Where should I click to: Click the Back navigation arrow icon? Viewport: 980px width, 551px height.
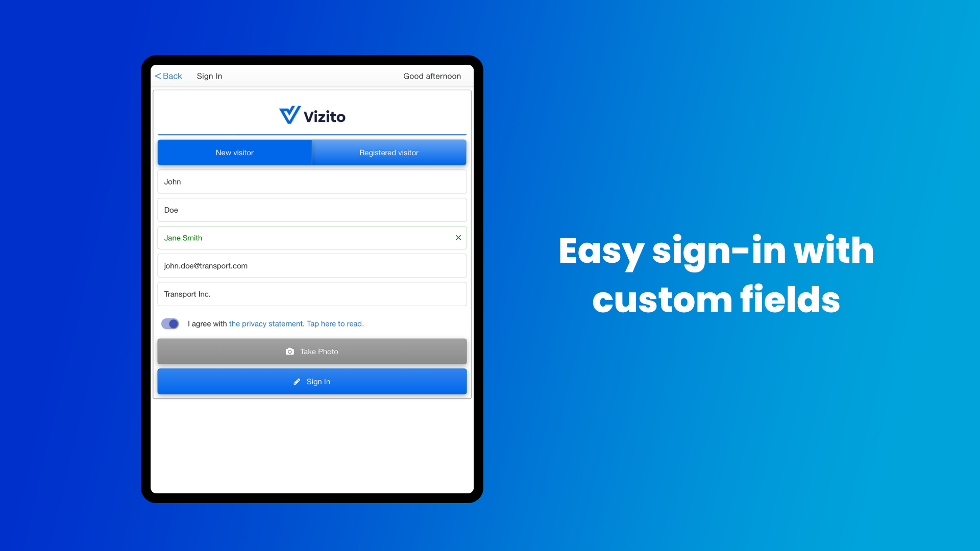pyautogui.click(x=157, y=76)
